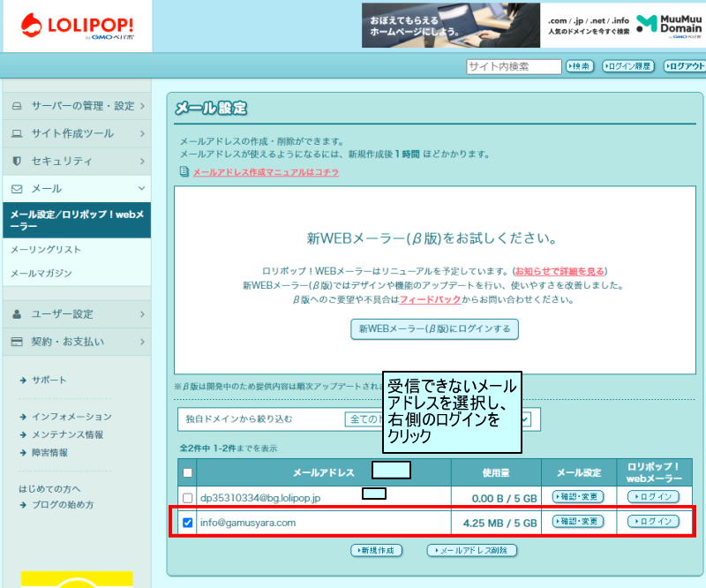Click the site creation tool monitor icon

click(17, 134)
